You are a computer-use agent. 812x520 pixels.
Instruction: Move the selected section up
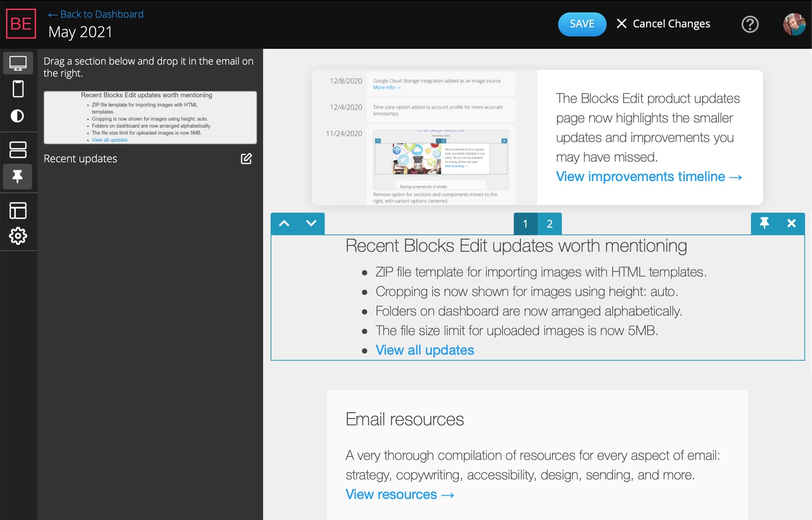(285, 223)
